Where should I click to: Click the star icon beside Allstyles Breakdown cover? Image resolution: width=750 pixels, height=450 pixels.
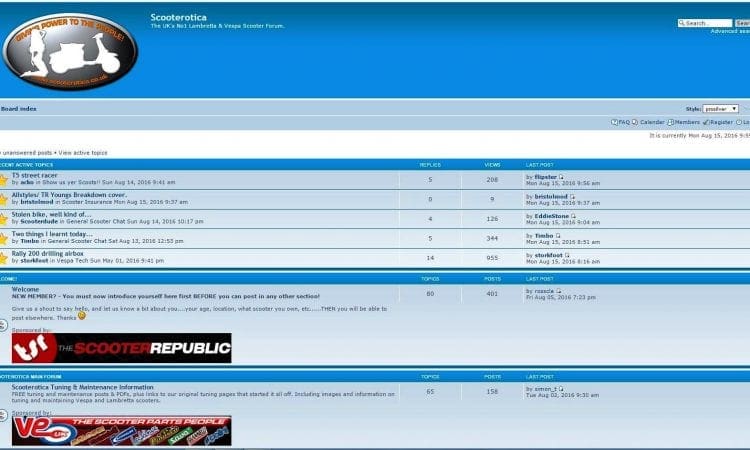point(4,200)
